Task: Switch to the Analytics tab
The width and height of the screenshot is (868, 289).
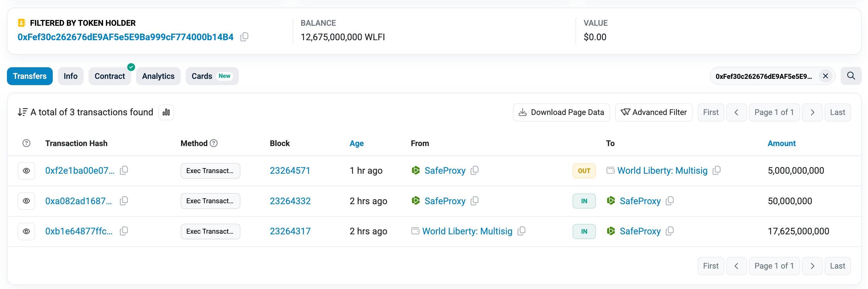Action: tap(158, 76)
